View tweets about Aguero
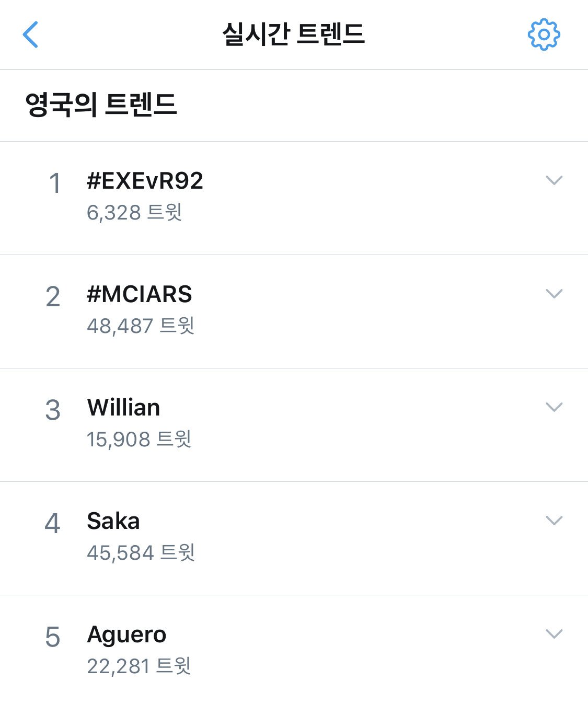The height and width of the screenshot is (704, 588). 126,634
